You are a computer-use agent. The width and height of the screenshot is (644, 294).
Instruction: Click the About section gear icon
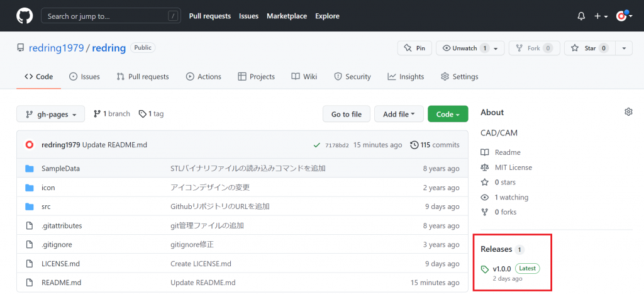[628, 112]
